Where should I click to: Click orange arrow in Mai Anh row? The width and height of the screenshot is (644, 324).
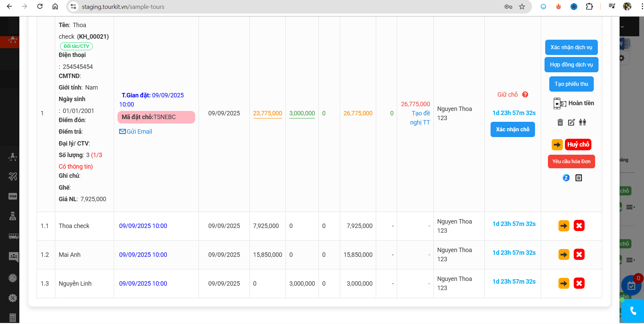pos(564,255)
